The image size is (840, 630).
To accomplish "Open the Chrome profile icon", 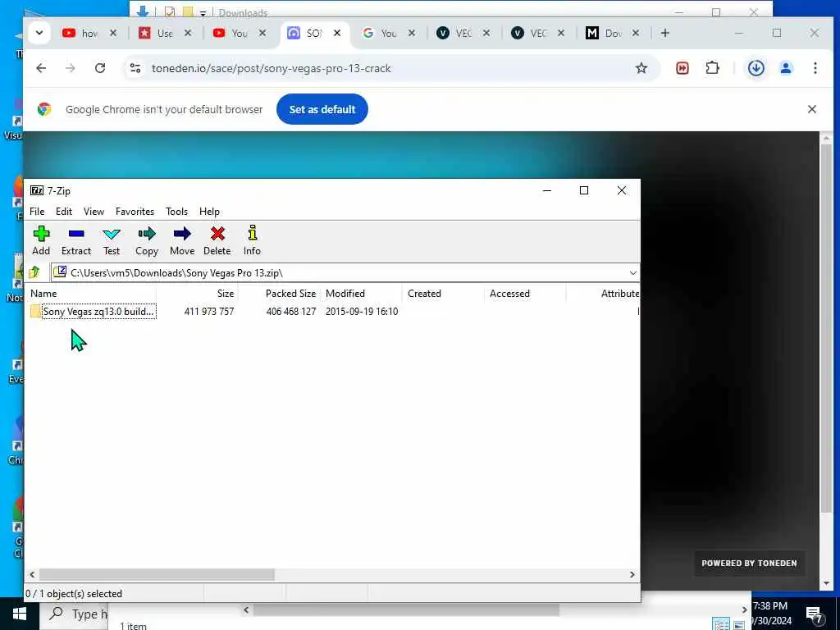I will tap(786, 68).
